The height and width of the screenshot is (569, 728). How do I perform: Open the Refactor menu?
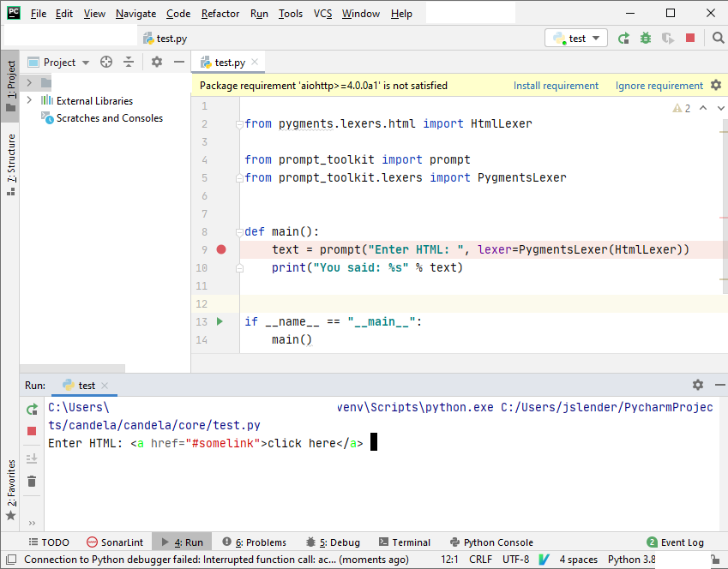click(x=220, y=14)
